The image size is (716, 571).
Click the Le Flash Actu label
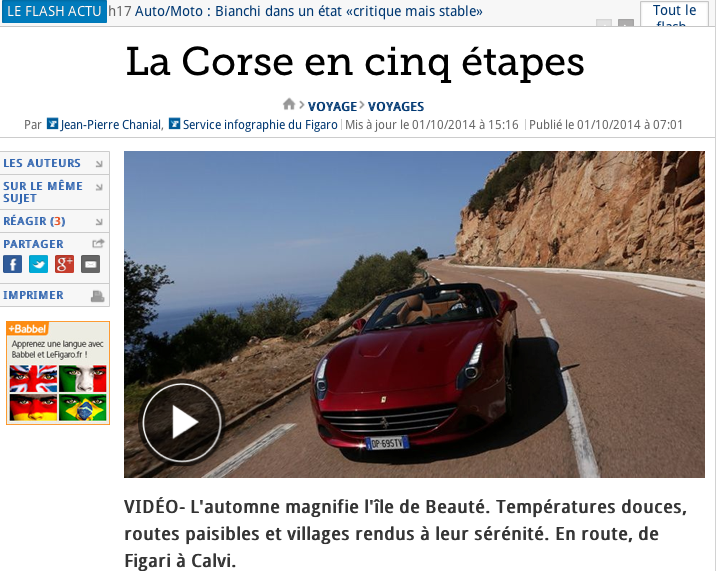pos(54,11)
